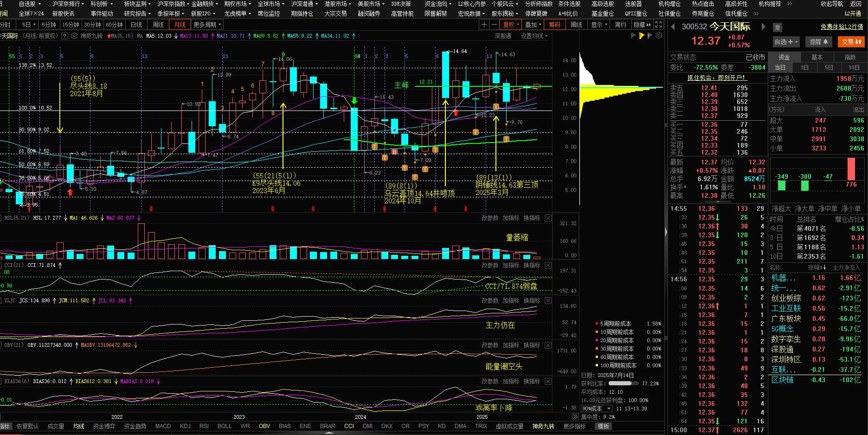Image resolution: width=868 pixels, height=435 pixels.
Task: Open chart settings gear near top-right of chart
Action: click(659, 36)
